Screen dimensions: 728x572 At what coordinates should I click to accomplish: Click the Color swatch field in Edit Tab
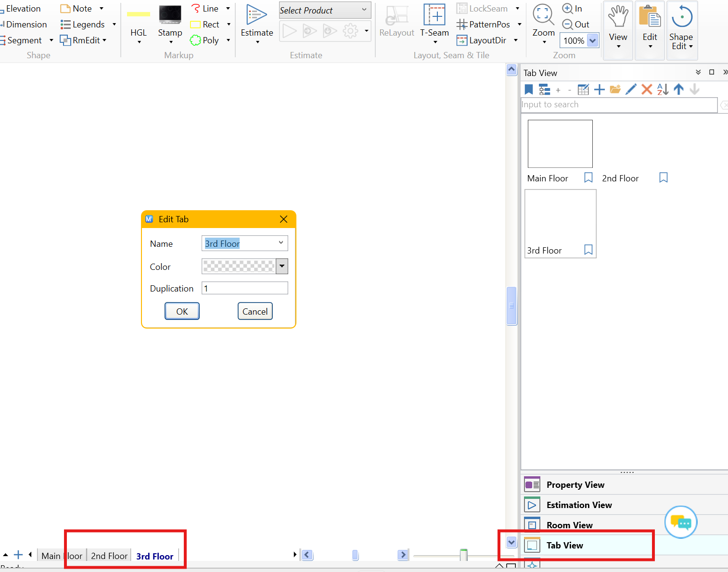click(x=239, y=266)
